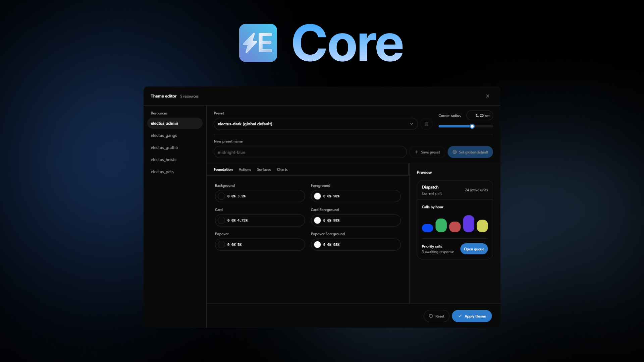
Task: Click the Corner radius slider handle
Action: pyautogui.click(x=472, y=126)
